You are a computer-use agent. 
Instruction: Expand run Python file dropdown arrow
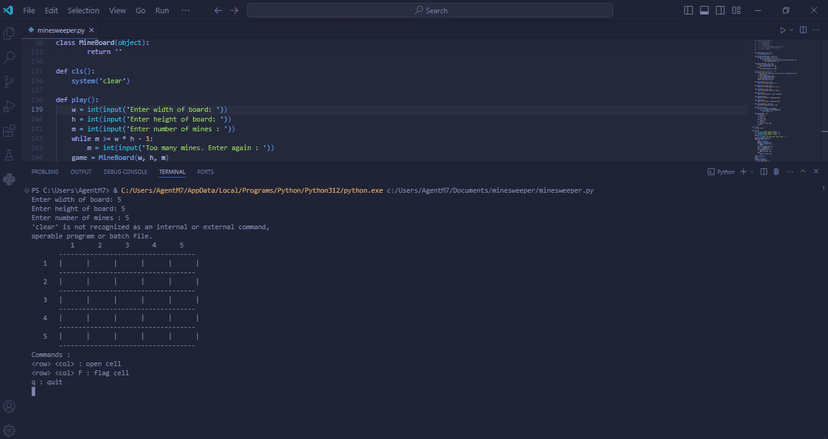pyautogui.click(x=791, y=30)
